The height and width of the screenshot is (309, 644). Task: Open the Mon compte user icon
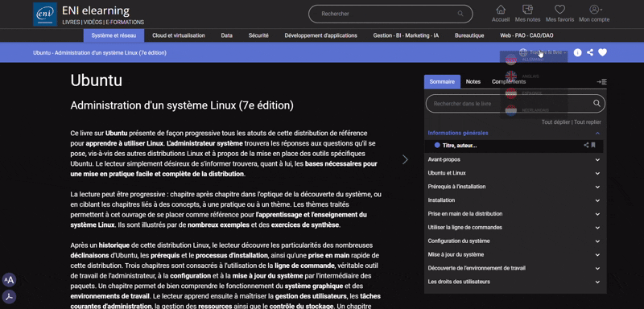tap(594, 10)
